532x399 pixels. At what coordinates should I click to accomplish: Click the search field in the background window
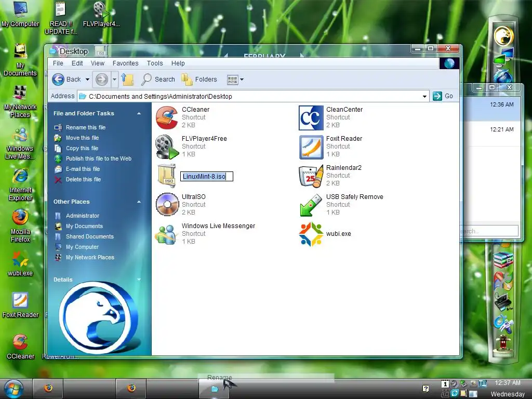point(490,231)
